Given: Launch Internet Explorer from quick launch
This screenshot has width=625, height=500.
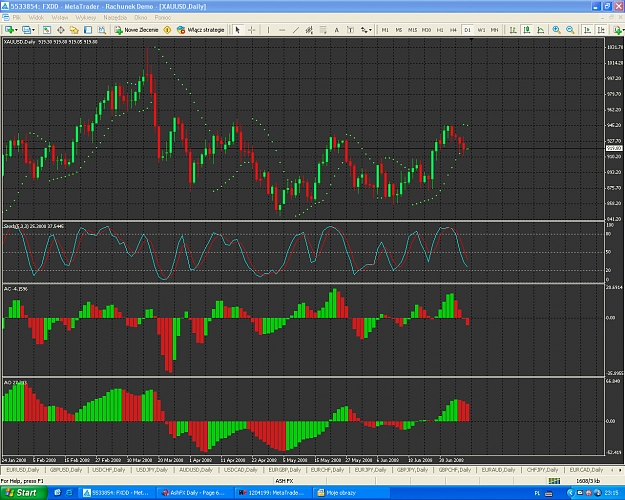Looking at the screenshot, I should (x=68, y=493).
